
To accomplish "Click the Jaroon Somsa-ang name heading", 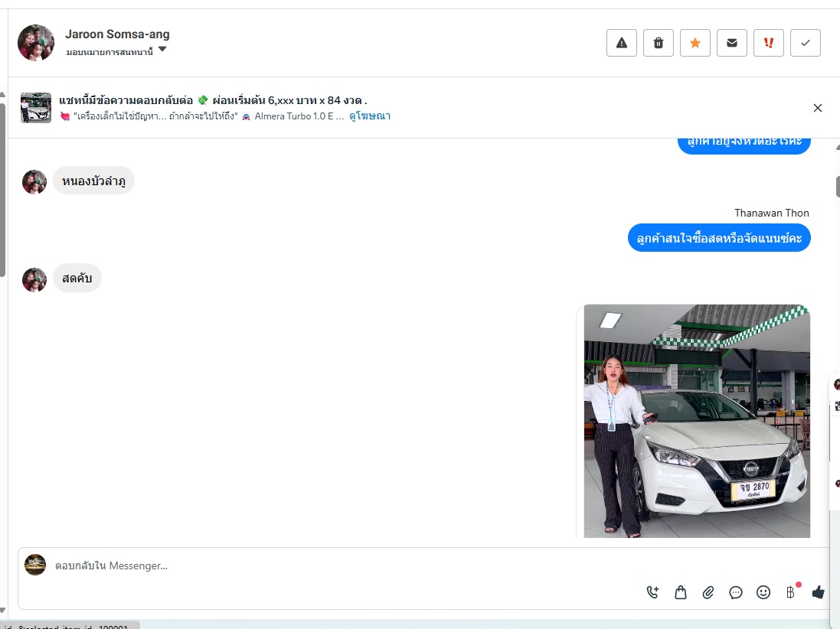I will (117, 34).
